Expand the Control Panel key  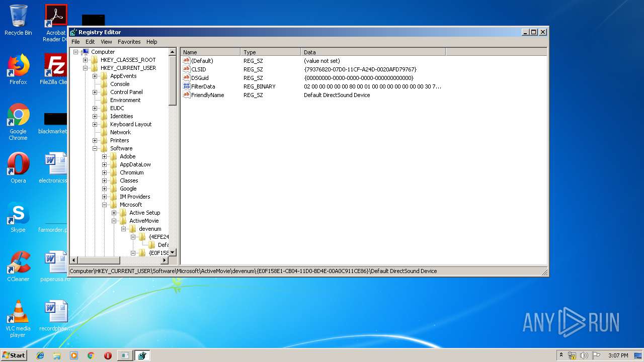95,92
